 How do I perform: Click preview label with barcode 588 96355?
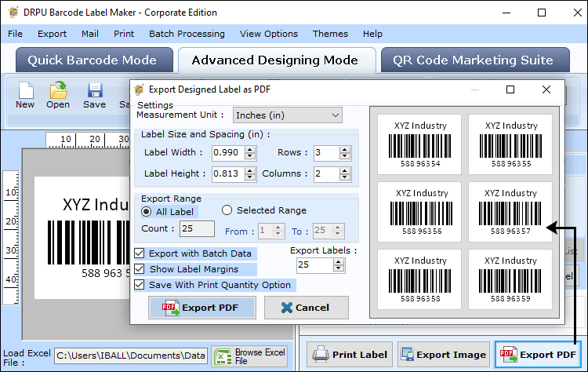[510, 144]
